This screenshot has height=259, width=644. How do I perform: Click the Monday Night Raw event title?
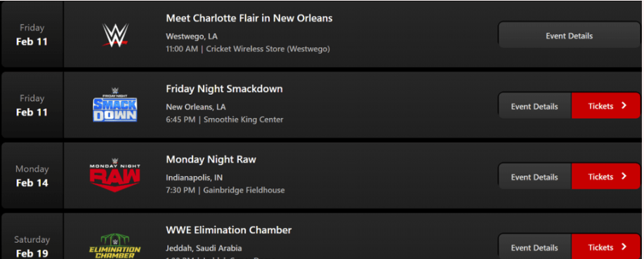point(211,159)
